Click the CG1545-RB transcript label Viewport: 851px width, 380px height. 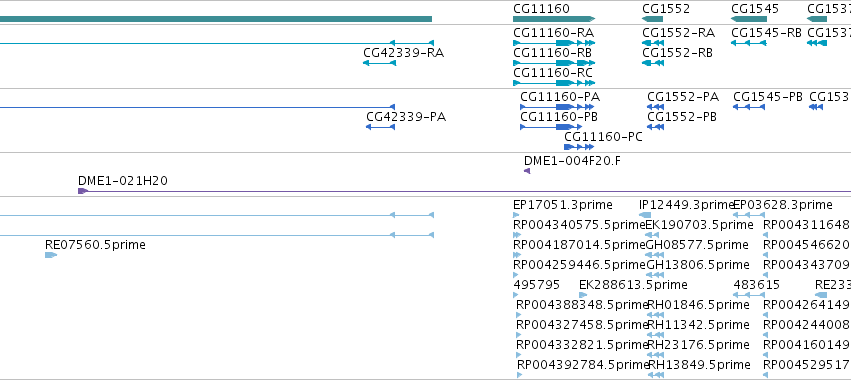[766, 33]
